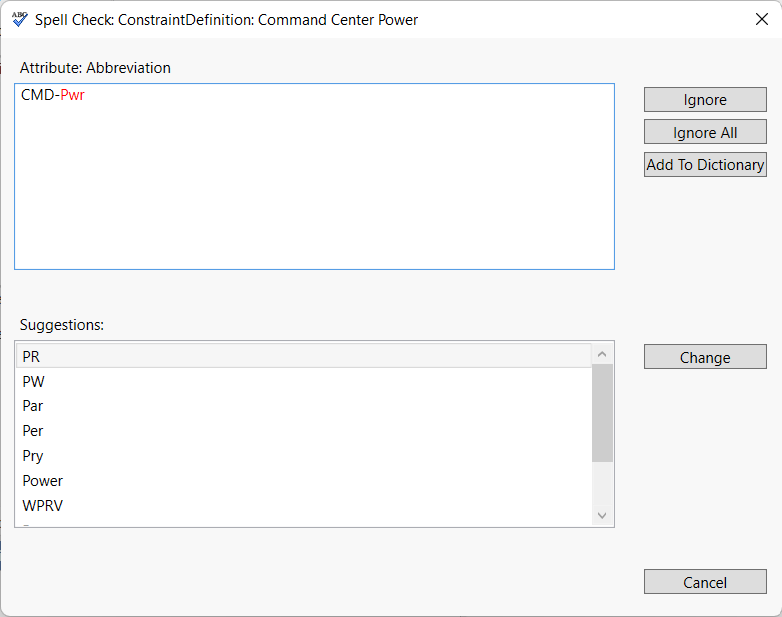Choose the Pry suggestion
The image size is (782, 617).
tap(33, 456)
